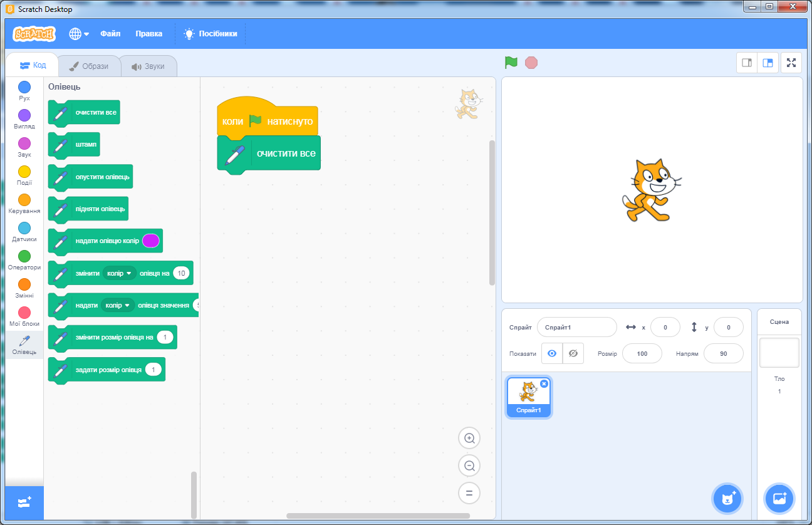This screenshot has height=525, width=812.
Task: Click the опустити олівець block
Action: pyautogui.click(x=90, y=177)
